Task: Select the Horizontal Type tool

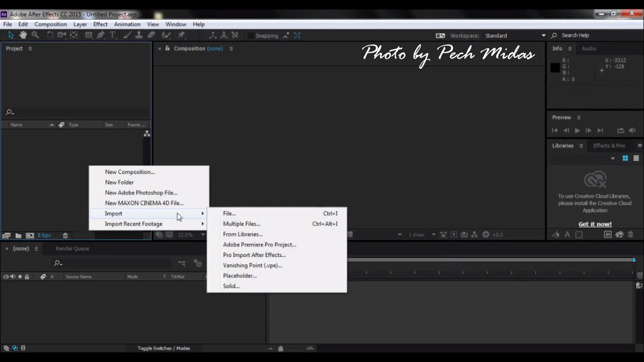Action: click(x=113, y=35)
